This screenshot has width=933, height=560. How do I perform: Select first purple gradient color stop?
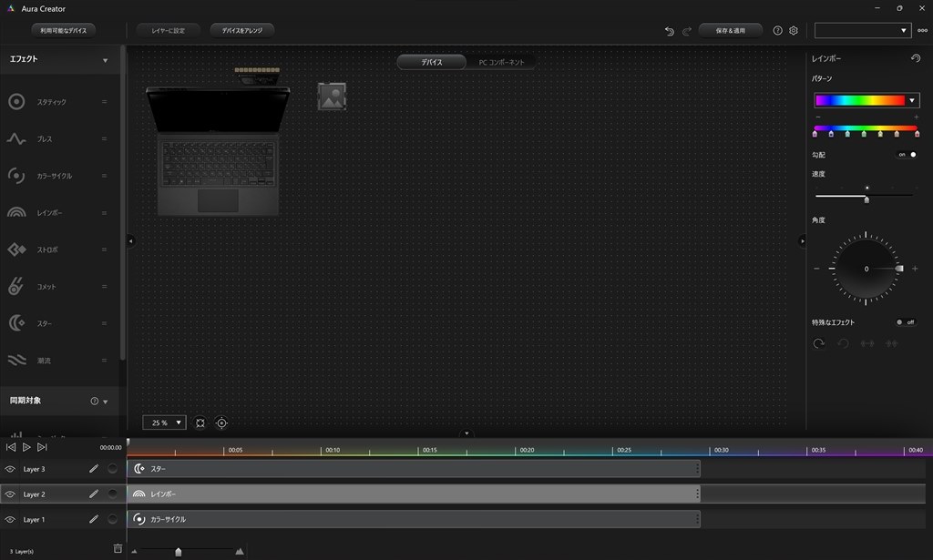[x=815, y=134]
